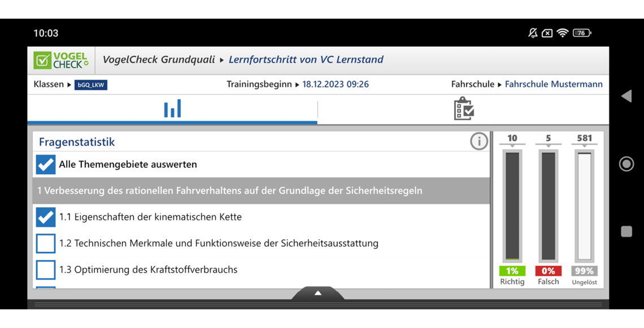The height and width of the screenshot is (328, 644).
Task: Collapse the section 1 Verbesserung header
Action: point(261,191)
